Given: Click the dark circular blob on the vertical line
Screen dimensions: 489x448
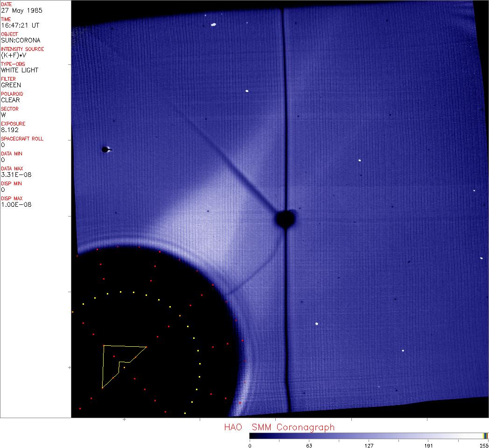Looking at the screenshot, I should [286, 218].
